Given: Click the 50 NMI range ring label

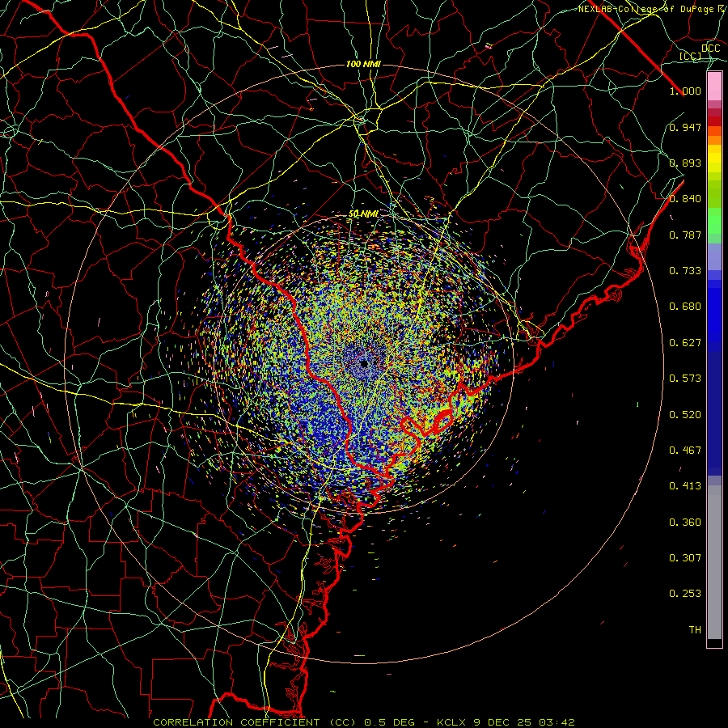Looking at the screenshot, I should point(363,214).
